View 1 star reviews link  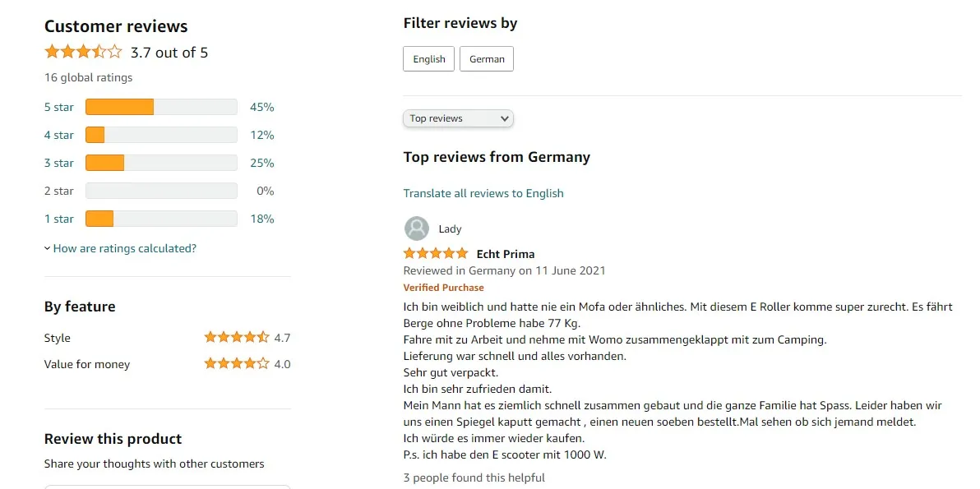click(x=59, y=219)
